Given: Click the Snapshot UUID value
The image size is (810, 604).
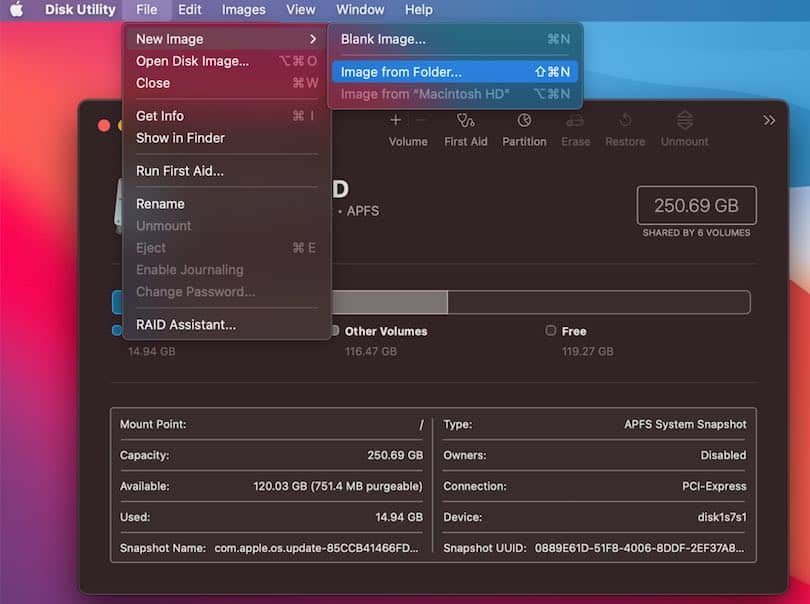Looking at the screenshot, I should click(640, 548).
